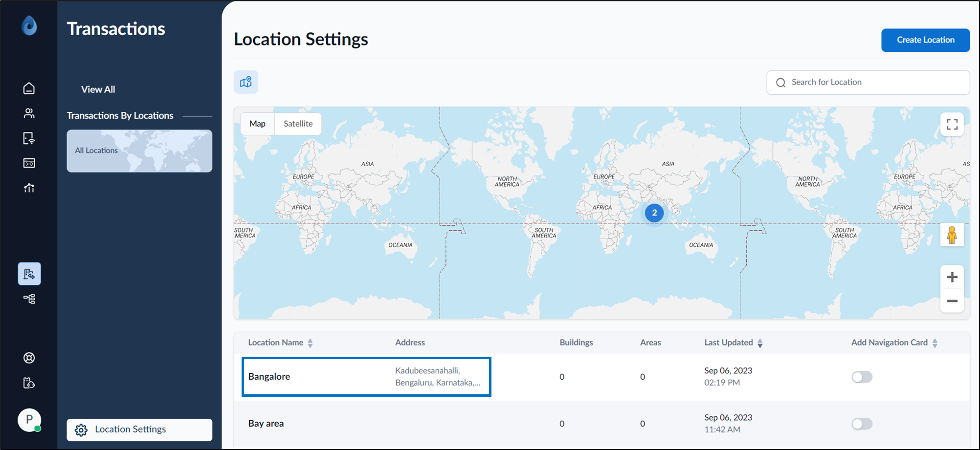Open the Users icon in sidebar
The image size is (980, 450).
tap(29, 113)
